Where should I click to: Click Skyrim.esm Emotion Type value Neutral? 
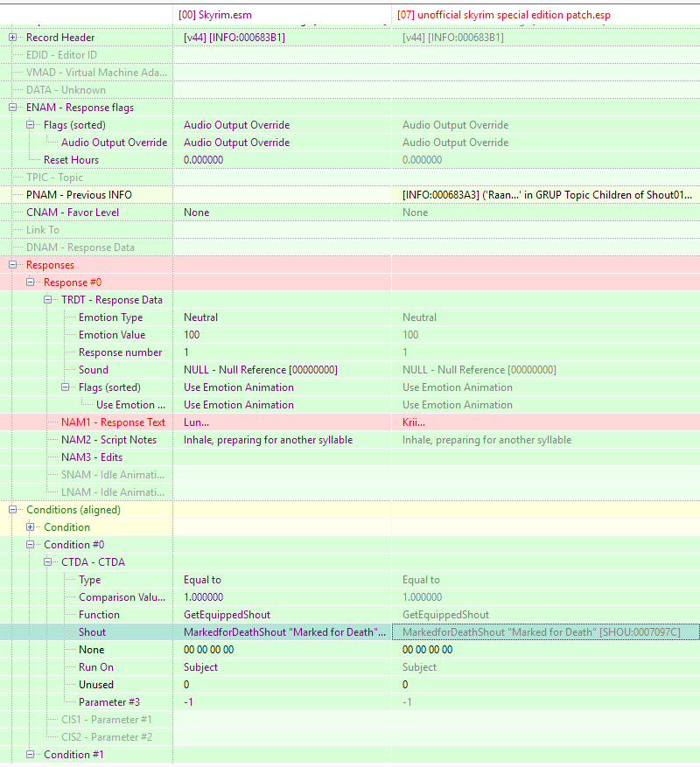tap(200, 317)
